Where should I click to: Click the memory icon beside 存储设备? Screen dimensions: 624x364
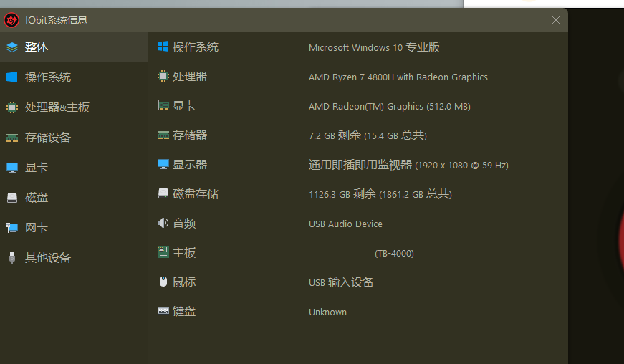coord(12,138)
